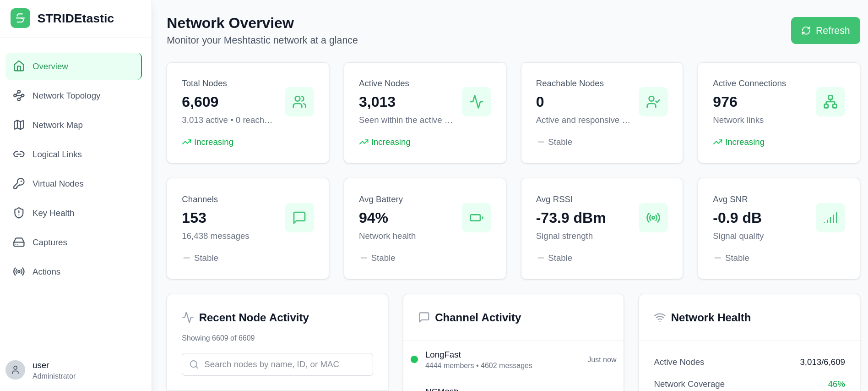This screenshot has width=868, height=391.
Task: Click the Recent Node Activity pulse icon
Action: coord(188,317)
